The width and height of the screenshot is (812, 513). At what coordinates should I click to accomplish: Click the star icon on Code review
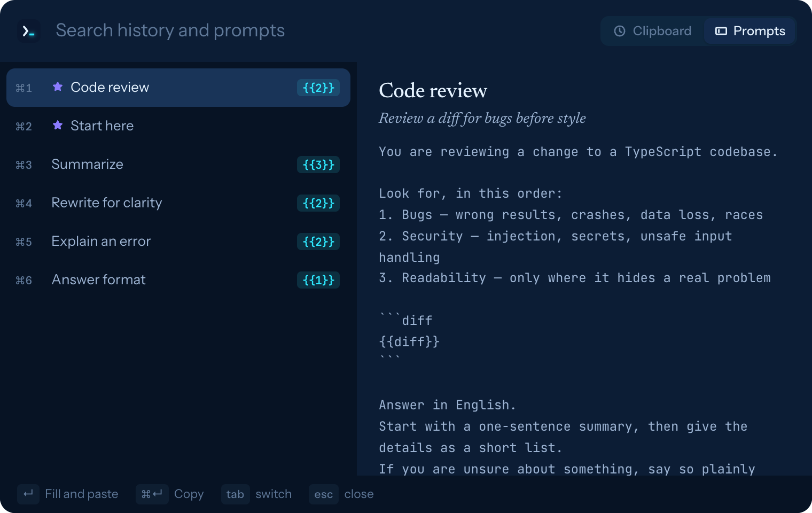click(58, 87)
